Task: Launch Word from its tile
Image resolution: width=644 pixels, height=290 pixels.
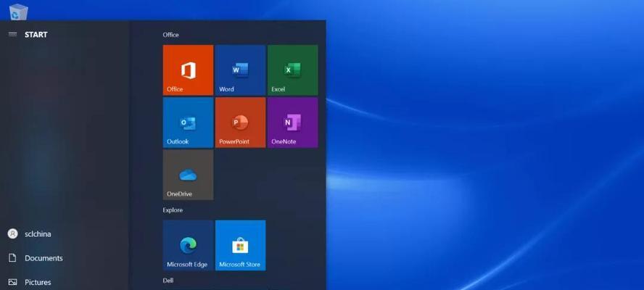Action: click(x=240, y=70)
